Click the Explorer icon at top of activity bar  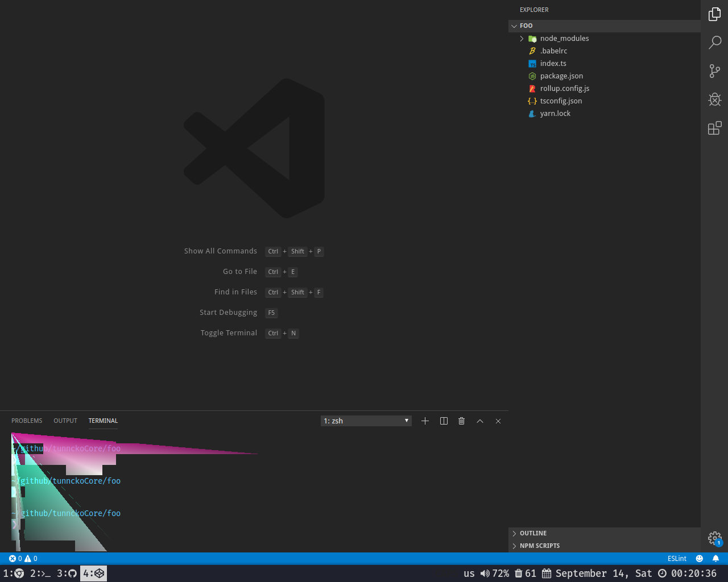[715, 14]
